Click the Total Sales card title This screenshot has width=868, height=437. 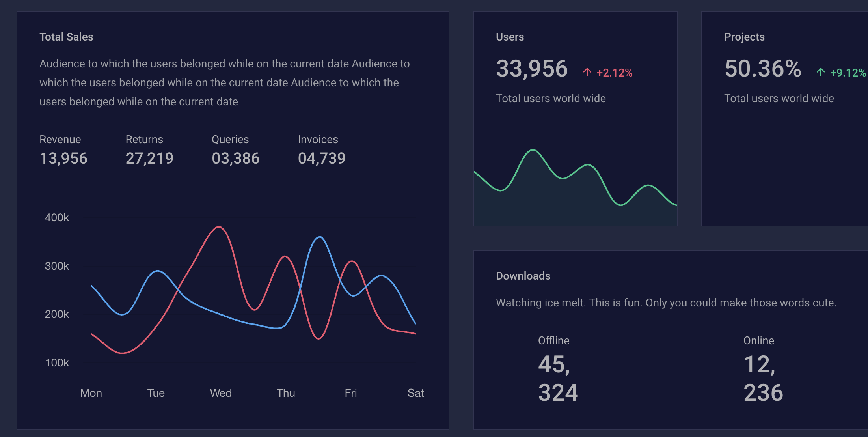pyautogui.click(x=66, y=37)
